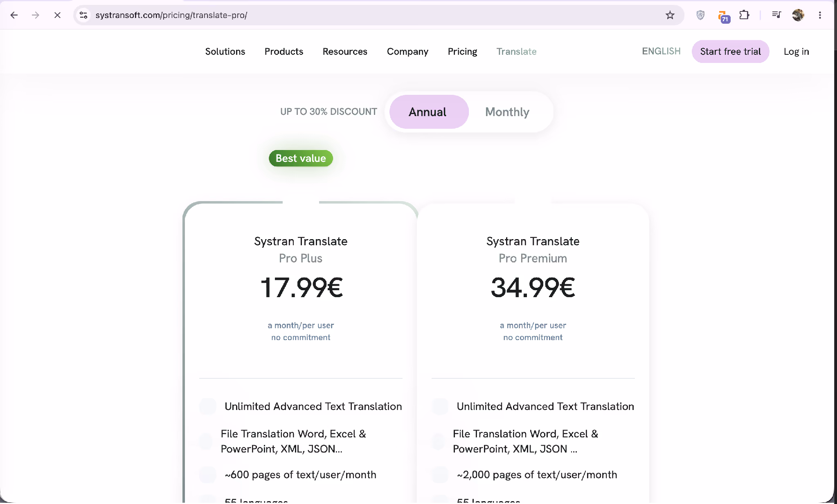The image size is (837, 504).
Task: Open the ENGLISH language selector
Action: click(661, 51)
